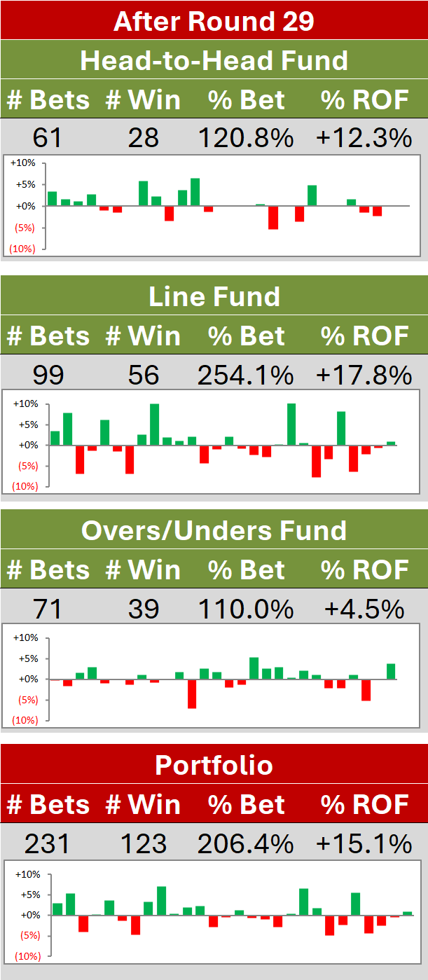
Task: Click the Portfolio # Win column heading
Action: pyautogui.click(x=143, y=804)
